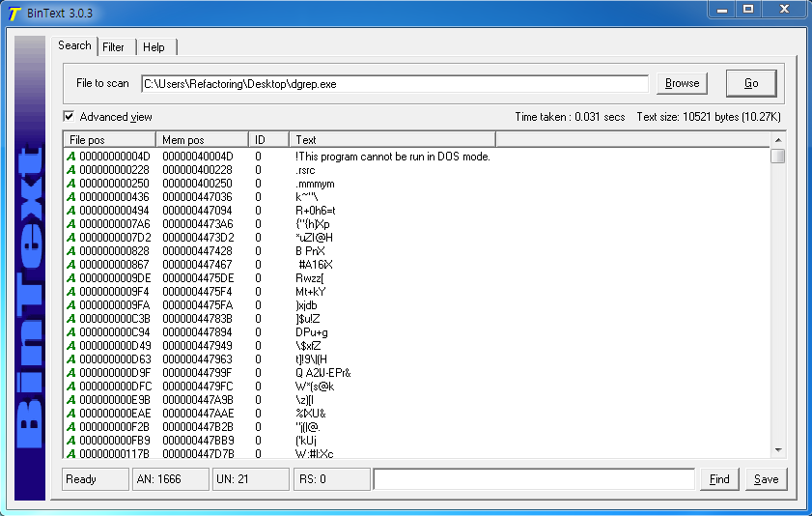Click the UN: 21 status panel
The width and height of the screenshot is (812, 516).
coord(251,479)
